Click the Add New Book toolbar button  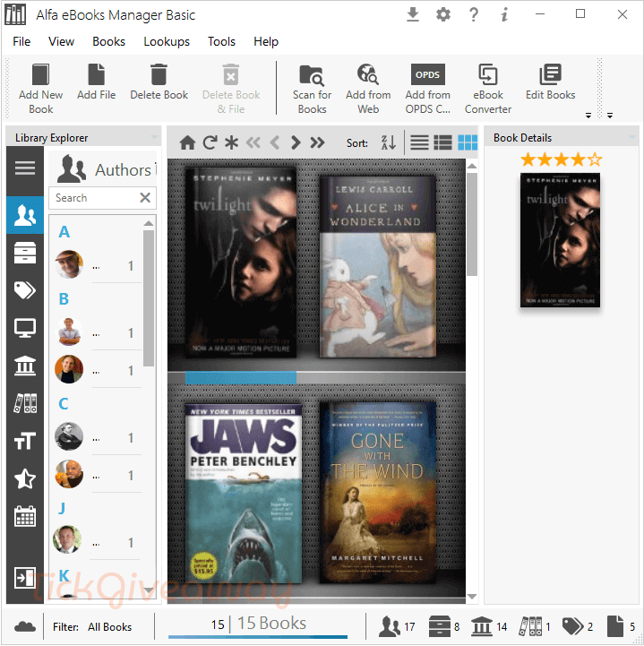coord(41,89)
